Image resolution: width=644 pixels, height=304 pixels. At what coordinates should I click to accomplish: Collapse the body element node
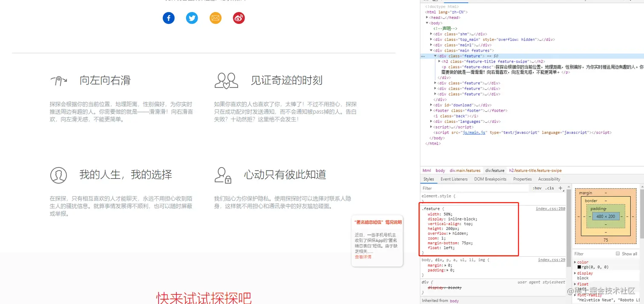pos(427,23)
